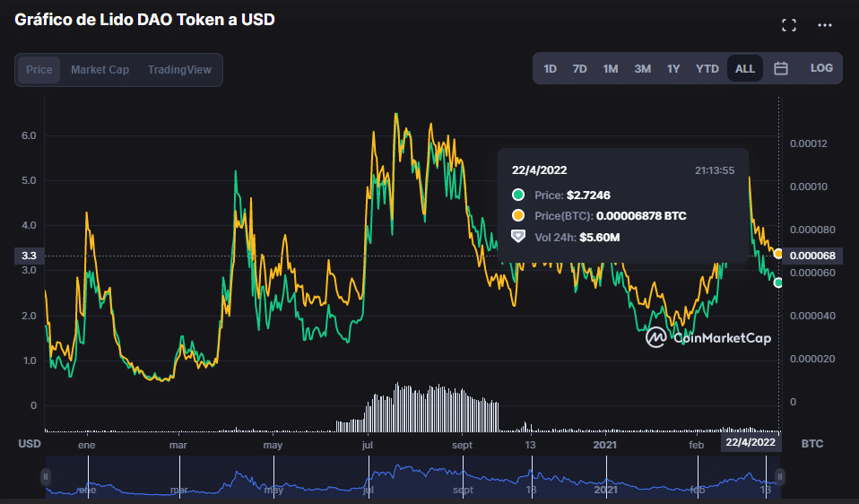Select the 1D time range
Screen dimensions: 859x504
(x=550, y=68)
